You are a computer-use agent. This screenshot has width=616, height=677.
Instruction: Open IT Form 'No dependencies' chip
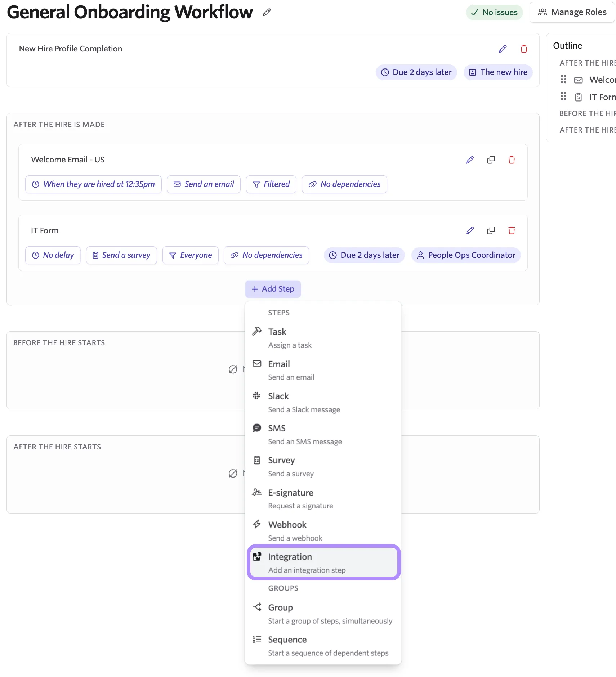pos(267,255)
